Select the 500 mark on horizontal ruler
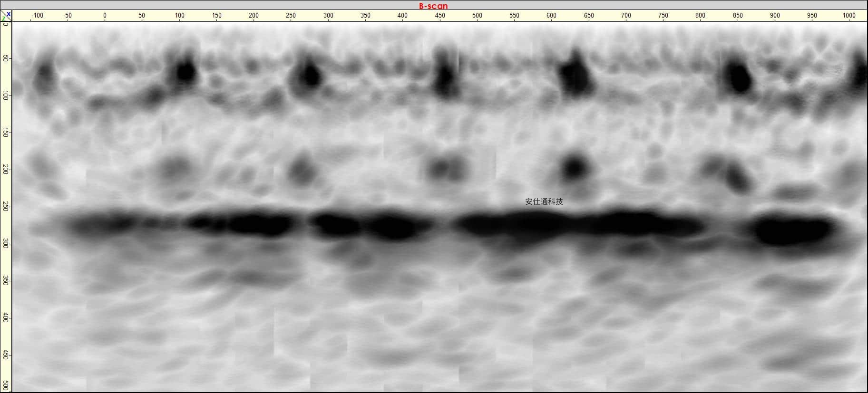Screen dimensions: 868x393 point(477,16)
